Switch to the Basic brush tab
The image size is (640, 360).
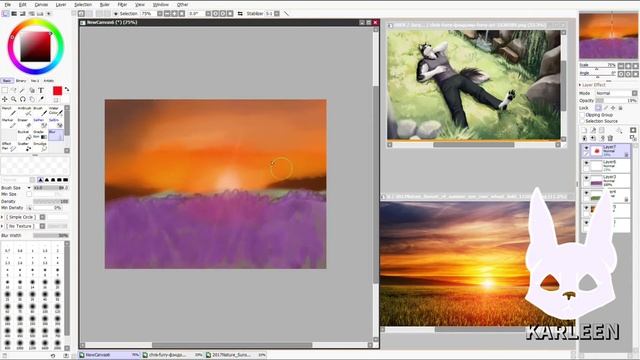coord(7,81)
